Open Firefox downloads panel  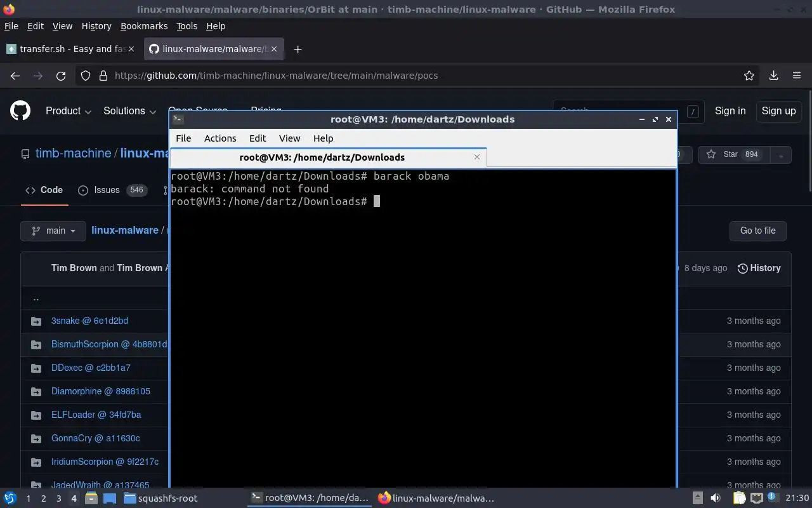773,76
